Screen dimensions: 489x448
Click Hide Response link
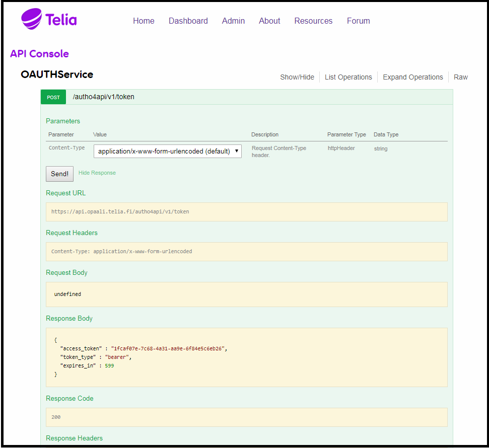pyautogui.click(x=97, y=173)
